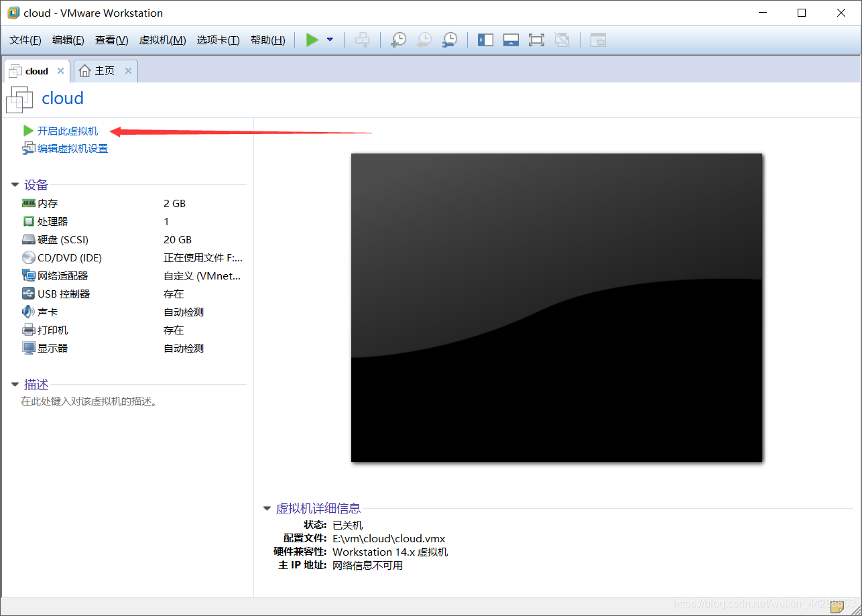The image size is (862, 616).
Task: Click the Unity mode toolbar icon
Action: pos(562,40)
